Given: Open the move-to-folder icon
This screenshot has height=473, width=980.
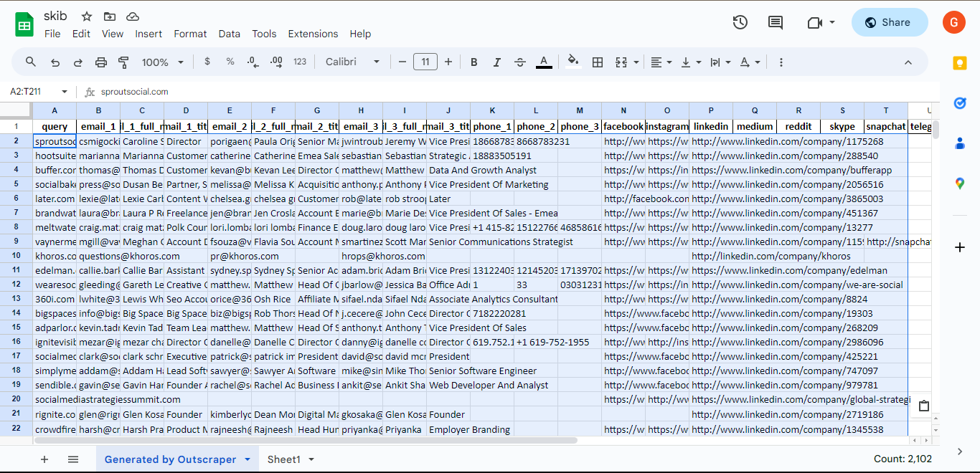Looking at the screenshot, I should (x=109, y=16).
